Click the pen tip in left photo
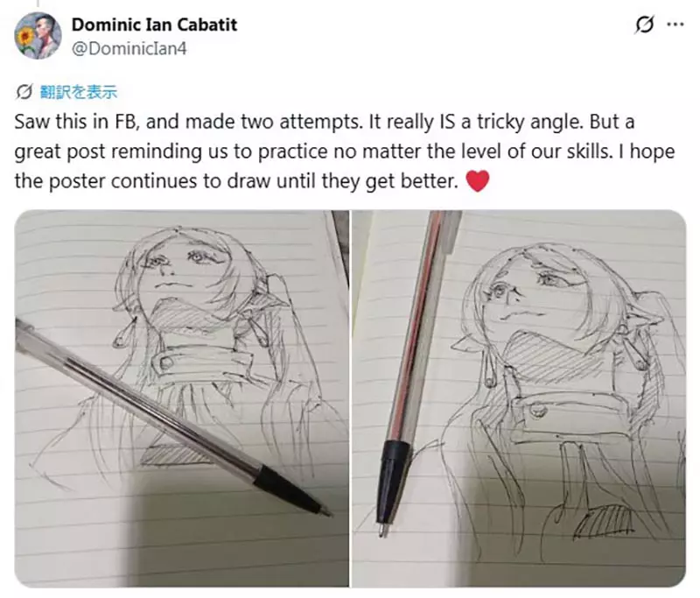The width and height of the screenshot is (700, 598). 325,510
